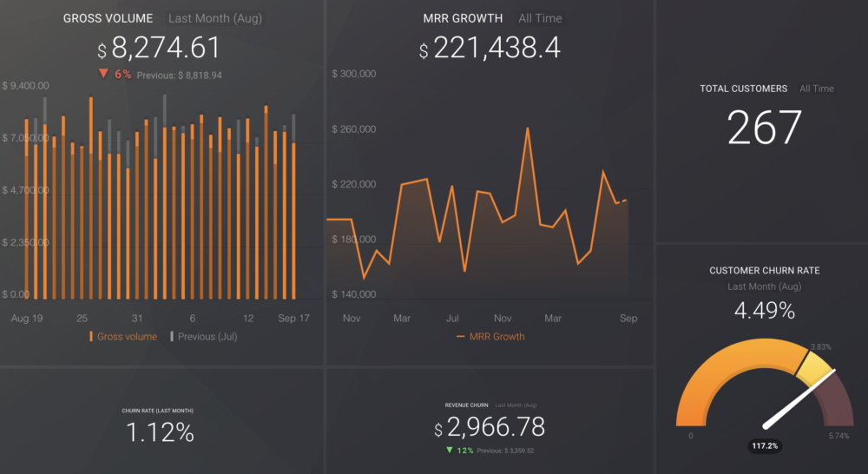The width and height of the screenshot is (868, 474).
Task: Toggle the 'Gross volume' legend entry
Action: (x=123, y=336)
